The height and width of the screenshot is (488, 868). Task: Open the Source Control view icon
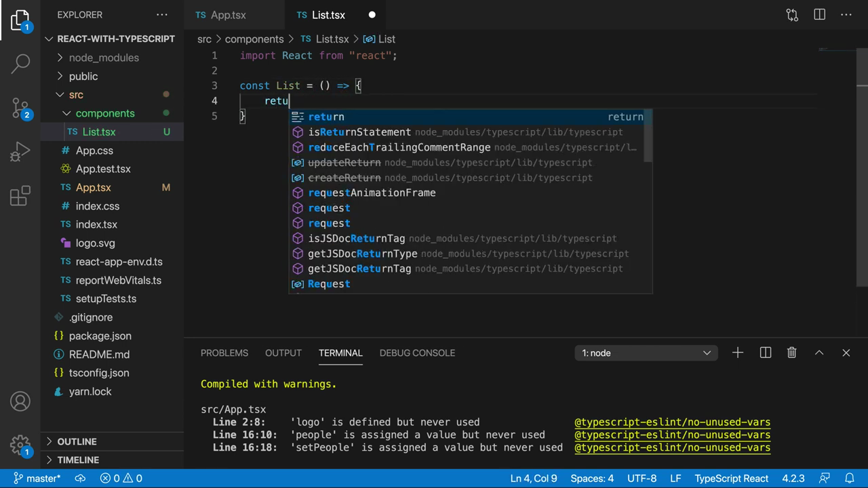point(20,107)
